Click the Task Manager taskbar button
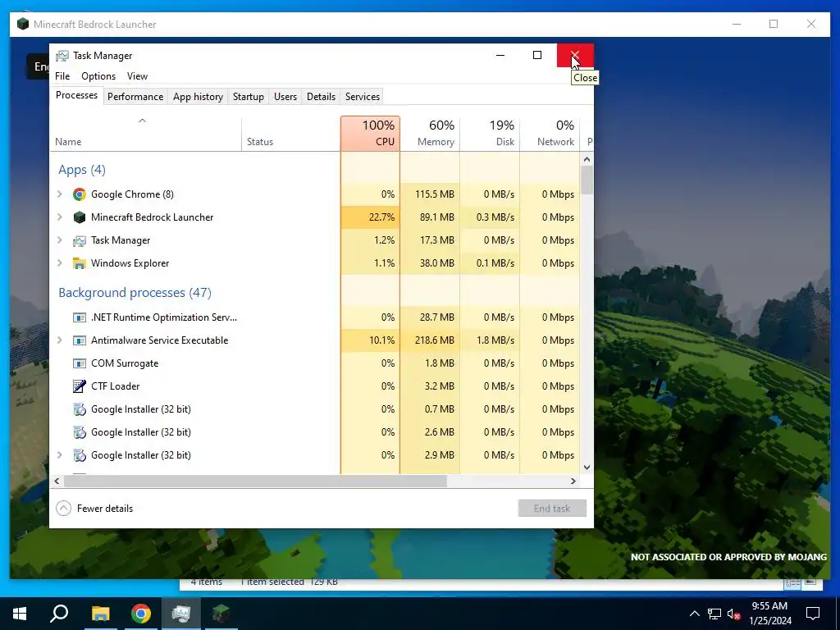Image resolution: width=840 pixels, height=630 pixels. 181,614
